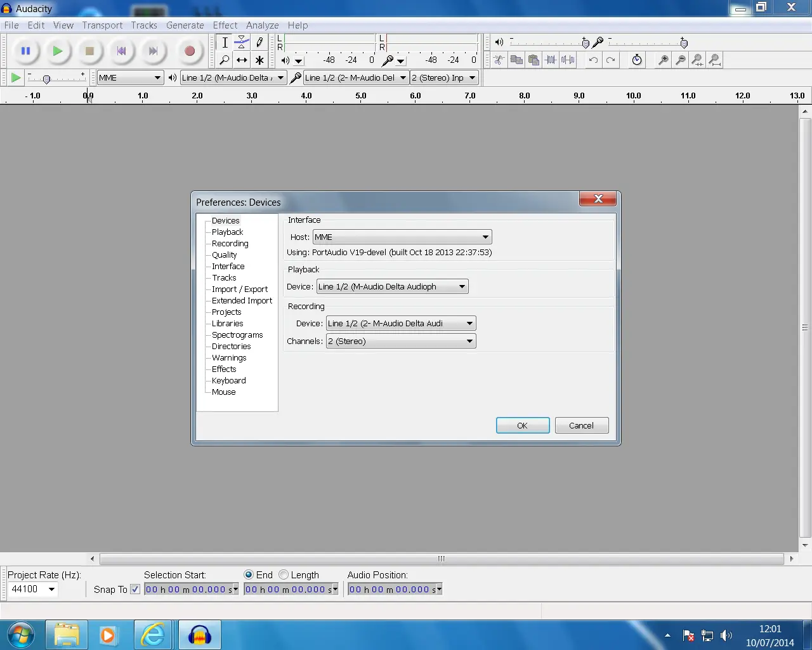Click the Trim Audio icon
This screenshot has height=650, width=812.
tap(551, 60)
